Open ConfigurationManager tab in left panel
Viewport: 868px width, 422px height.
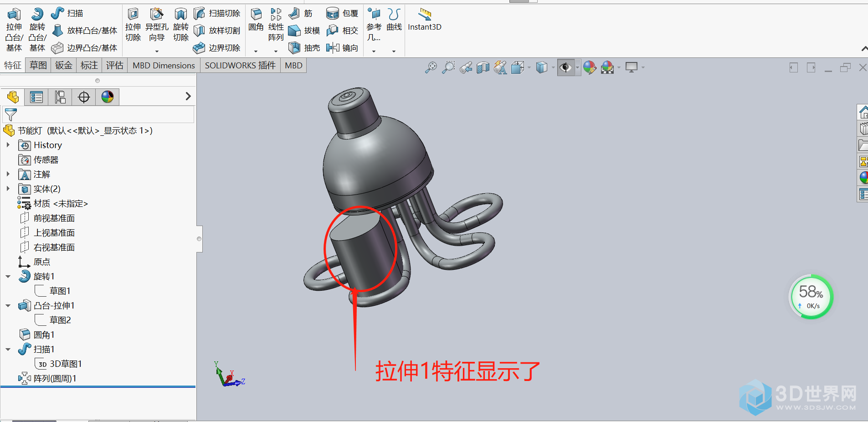(60, 97)
